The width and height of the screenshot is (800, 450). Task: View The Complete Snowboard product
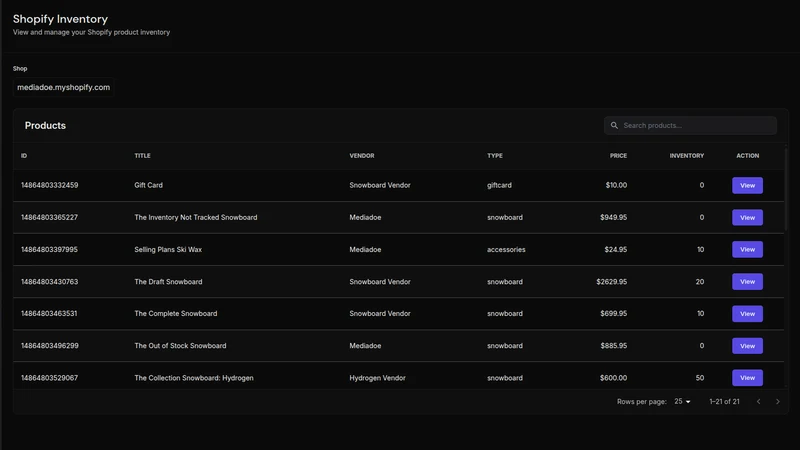tap(747, 314)
